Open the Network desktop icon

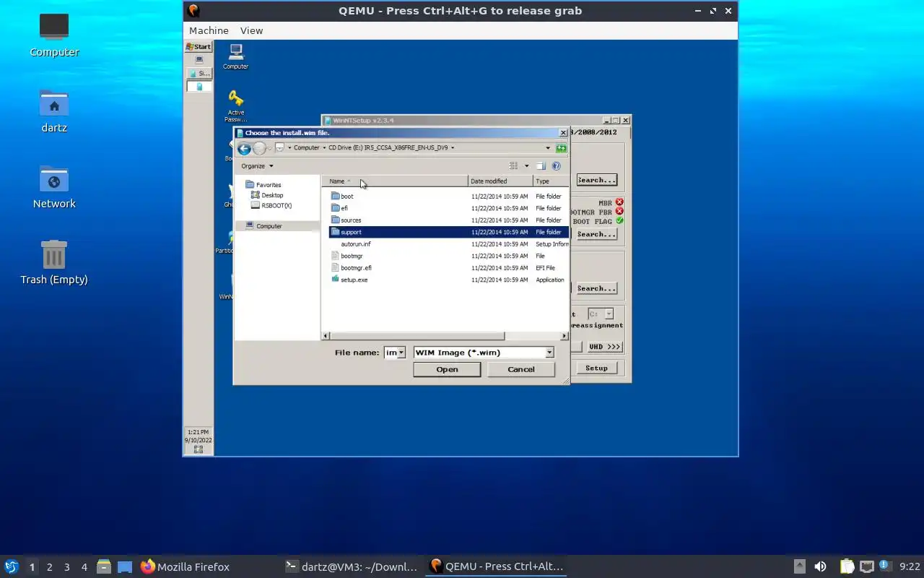54,186
